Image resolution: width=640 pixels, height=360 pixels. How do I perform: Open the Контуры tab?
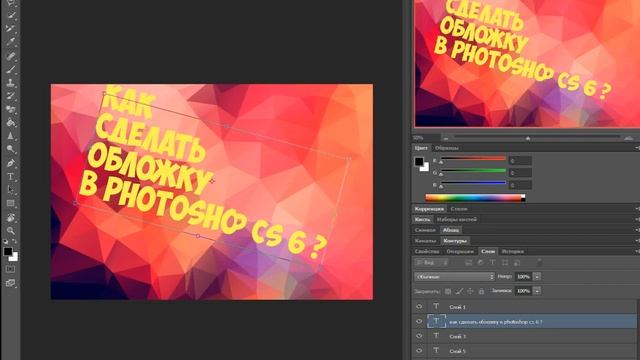pos(455,241)
